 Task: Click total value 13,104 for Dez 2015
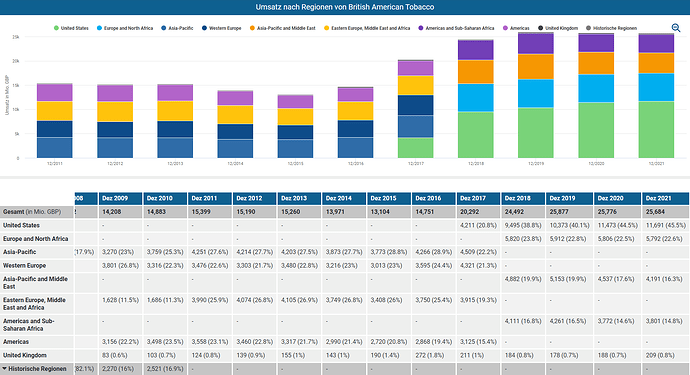(380, 212)
